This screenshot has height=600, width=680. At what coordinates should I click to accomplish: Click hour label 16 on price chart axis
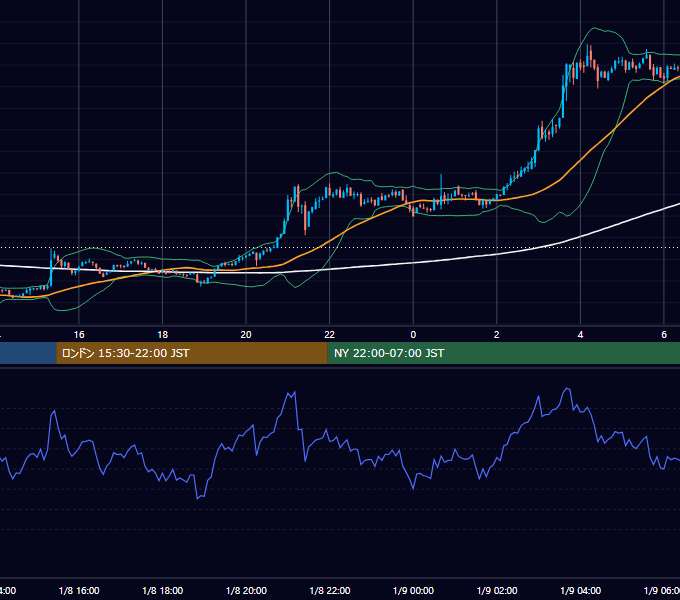(79, 335)
